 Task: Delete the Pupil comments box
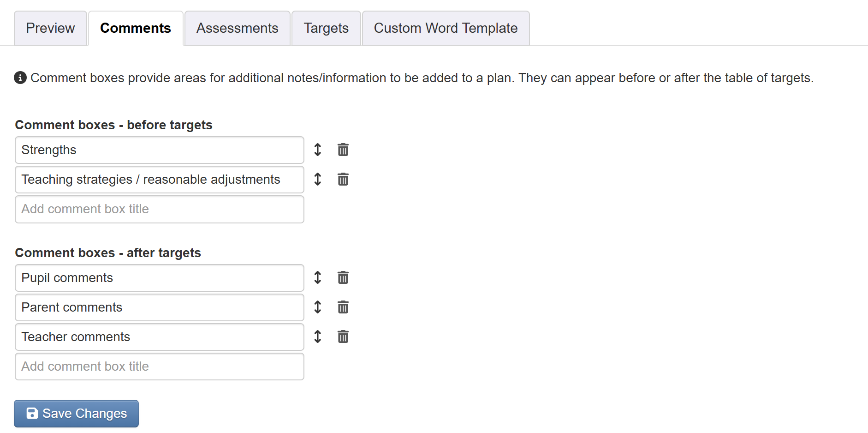tap(343, 277)
